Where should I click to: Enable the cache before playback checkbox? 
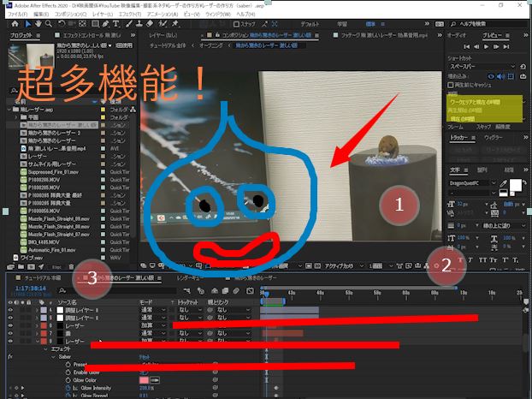[451, 85]
